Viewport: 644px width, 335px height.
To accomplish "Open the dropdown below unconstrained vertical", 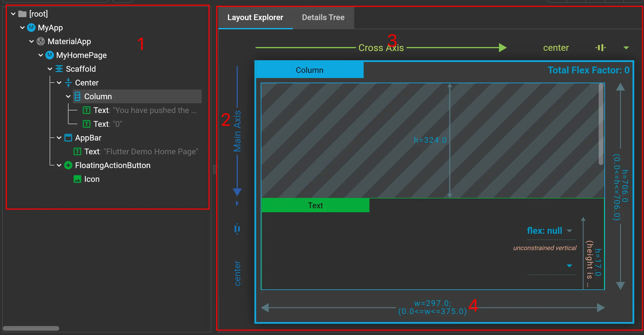I will click(569, 266).
